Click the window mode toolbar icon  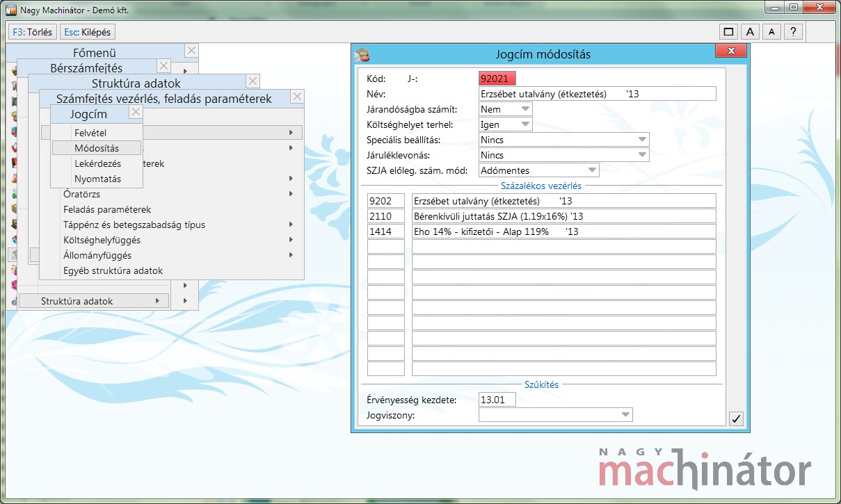(x=728, y=31)
